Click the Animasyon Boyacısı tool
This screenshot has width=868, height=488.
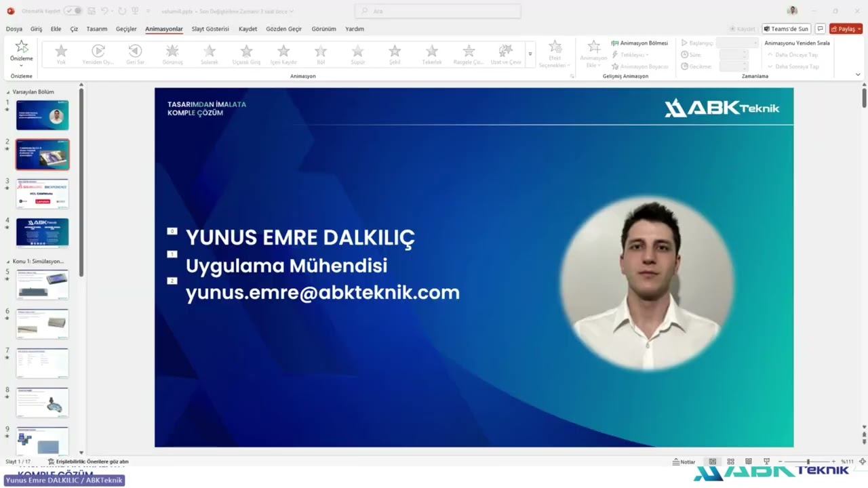coord(639,66)
